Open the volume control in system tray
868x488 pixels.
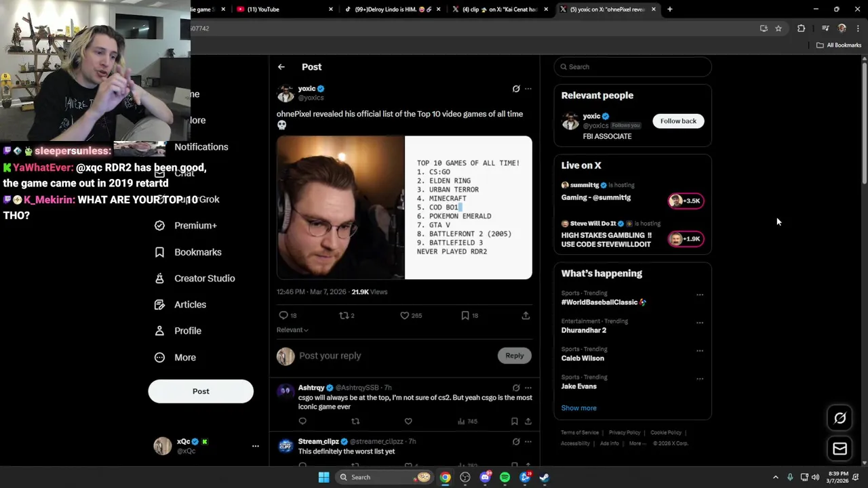coord(815,477)
